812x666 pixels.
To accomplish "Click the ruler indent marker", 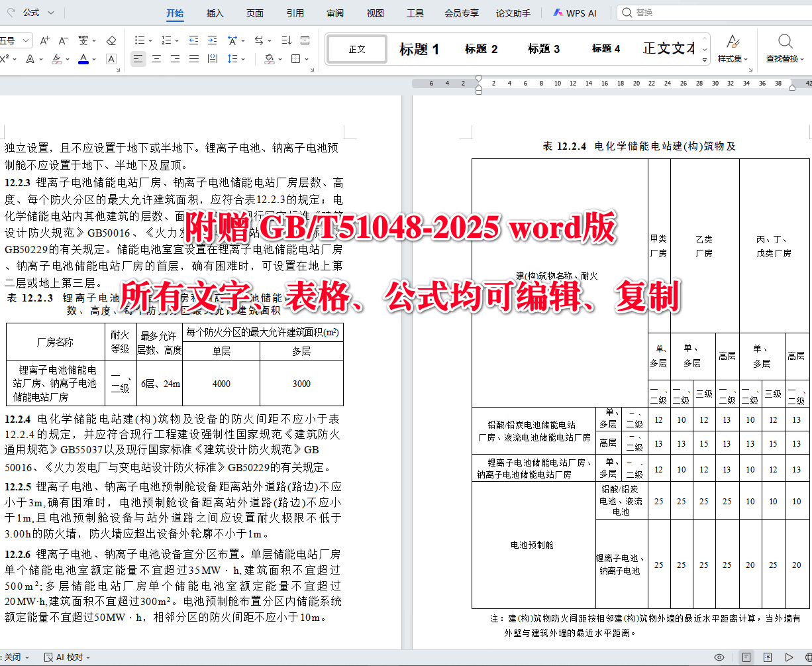I will (479, 84).
